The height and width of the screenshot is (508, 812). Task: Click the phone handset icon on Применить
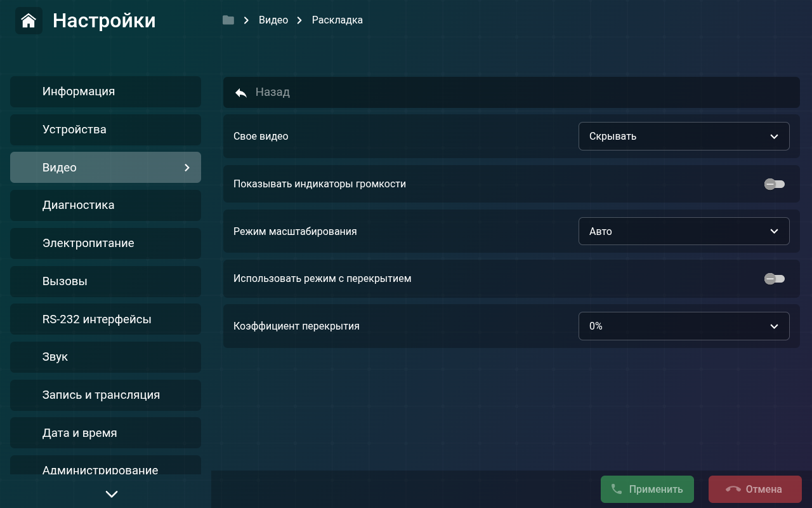coord(616,489)
